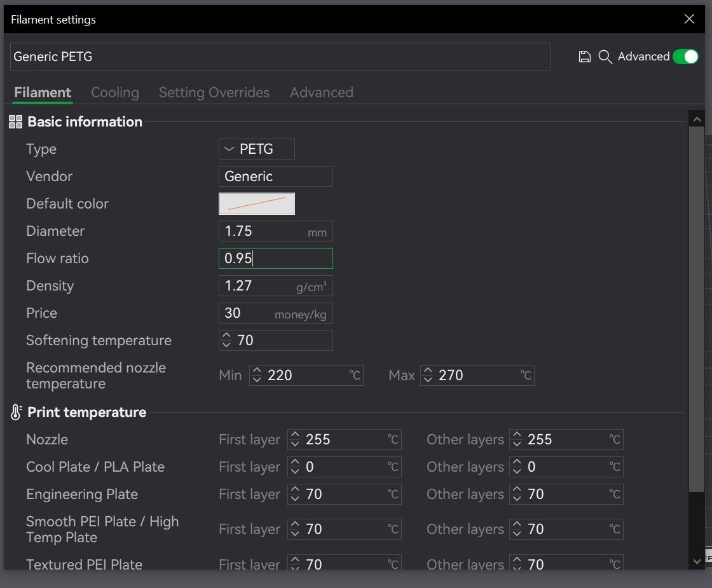Click the Diameter field showing 1.75
Screen dimensions: 712x588
pos(276,231)
